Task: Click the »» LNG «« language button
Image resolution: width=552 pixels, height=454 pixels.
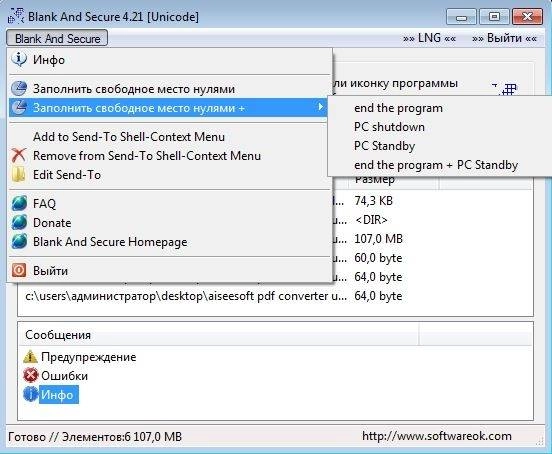Action: pyautogui.click(x=429, y=38)
